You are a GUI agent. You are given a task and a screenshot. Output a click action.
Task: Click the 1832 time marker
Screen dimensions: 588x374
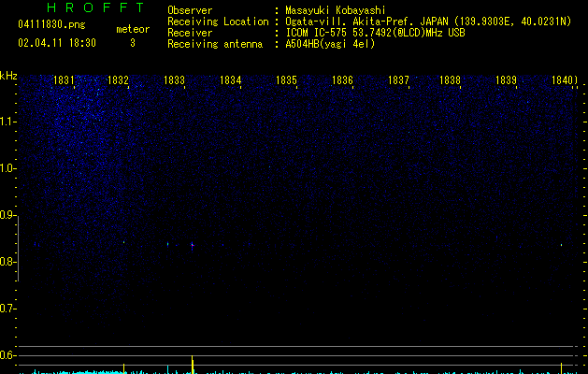[118, 80]
